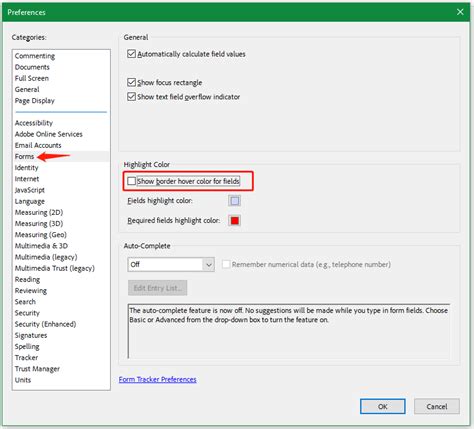474x429 pixels.
Task: Select the Adobe Online Services category
Action: tap(49, 134)
